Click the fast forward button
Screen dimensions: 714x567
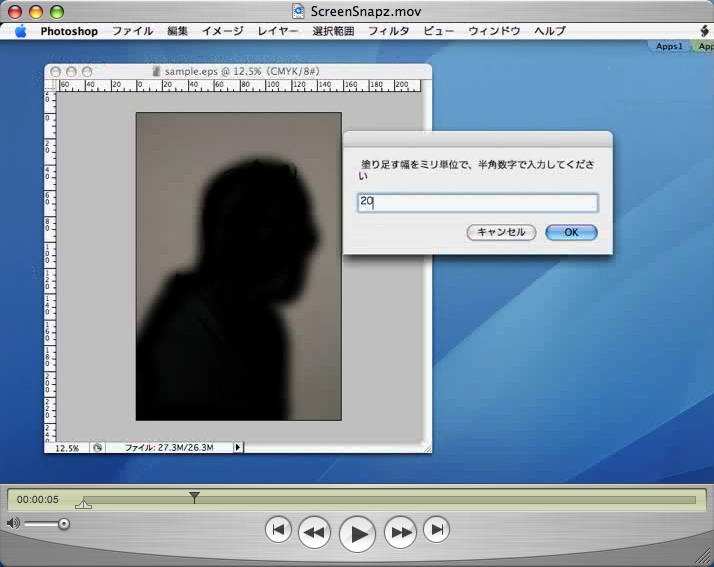[x=400, y=532]
